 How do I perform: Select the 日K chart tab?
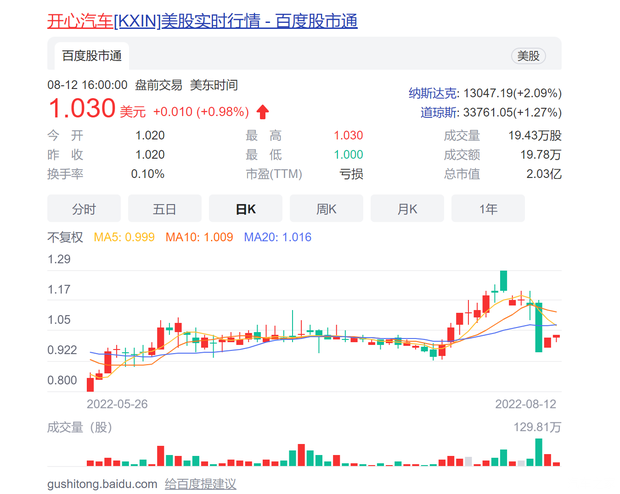click(246, 208)
